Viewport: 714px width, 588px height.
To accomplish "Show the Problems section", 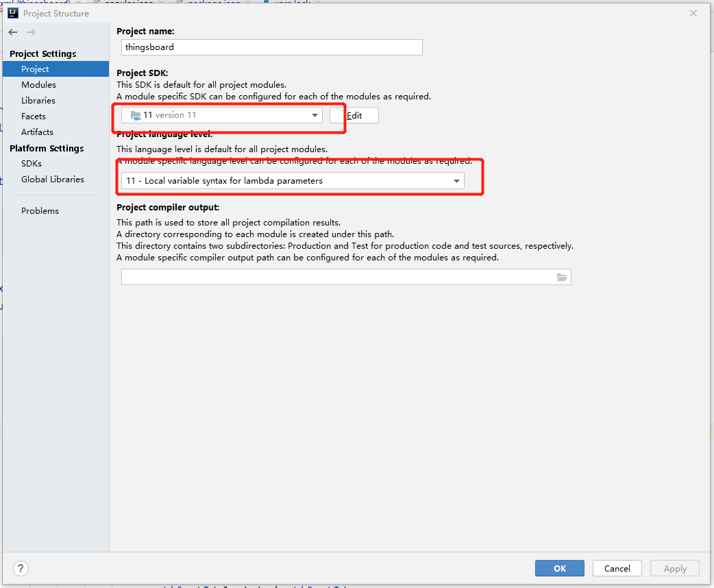I will tap(40, 211).
